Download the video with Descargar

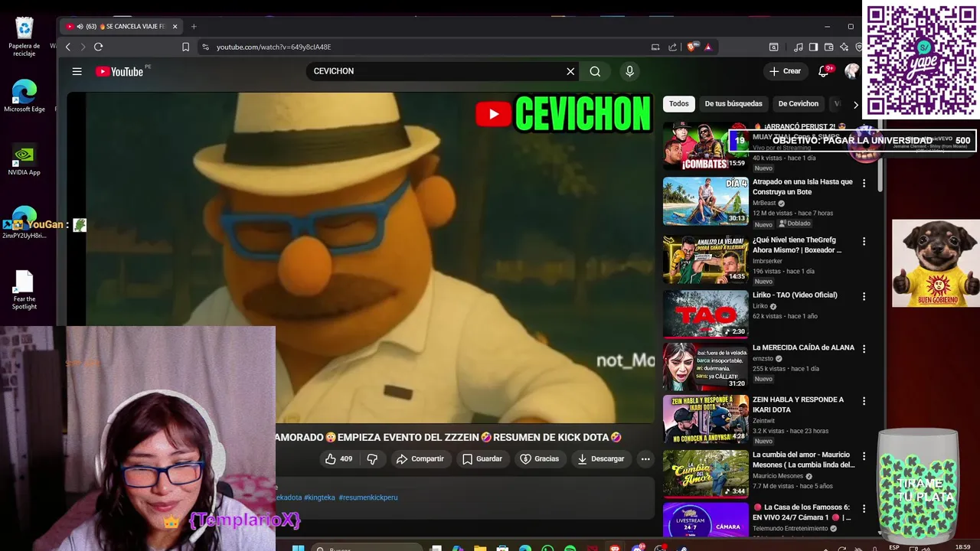pyautogui.click(x=600, y=459)
